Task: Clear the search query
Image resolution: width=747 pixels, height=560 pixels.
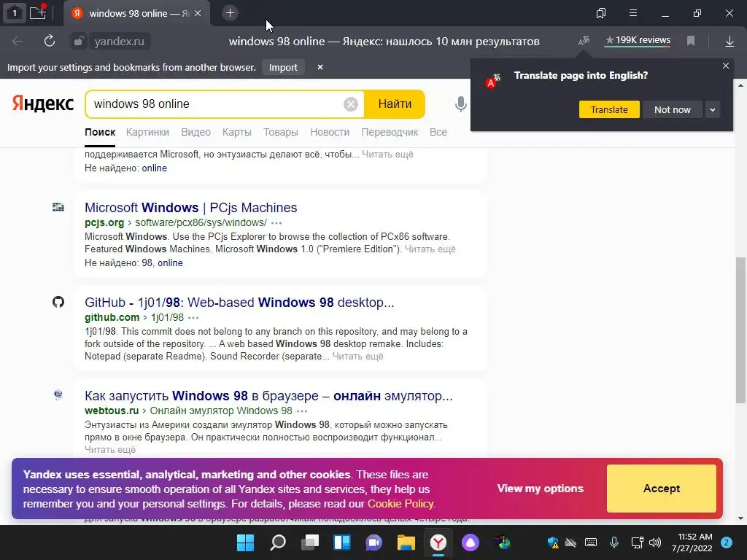Action: pyautogui.click(x=351, y=104)
